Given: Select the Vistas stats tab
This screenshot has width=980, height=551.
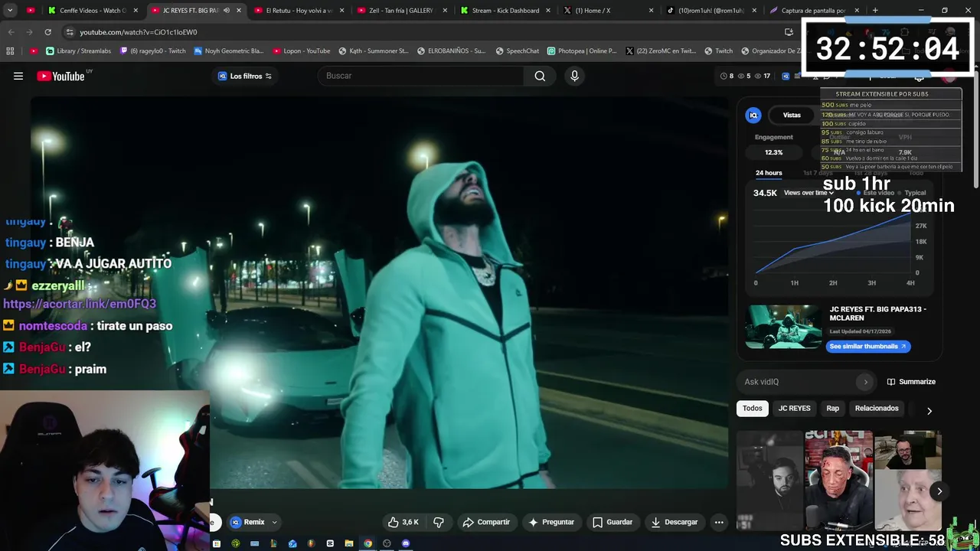Looking at the screenshot, I should tap(792, 116).
